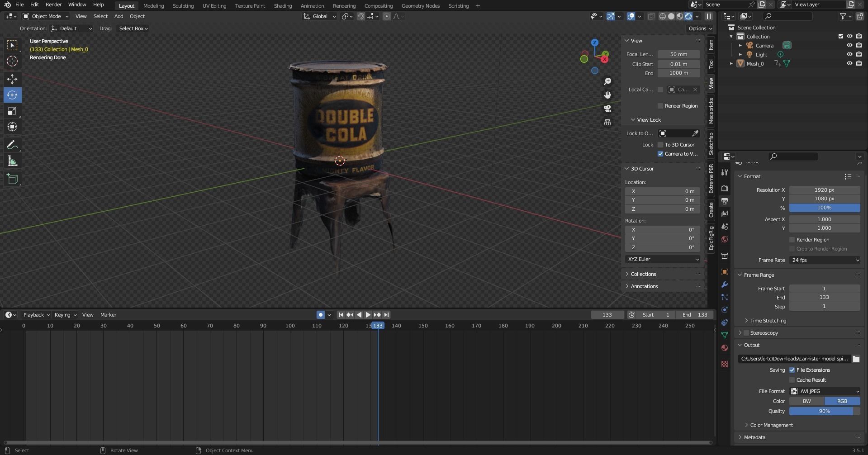Switch orthographic/perspective grid icon
The width and height of the screenshot is (868, 455).
click(x=607, y=122)
